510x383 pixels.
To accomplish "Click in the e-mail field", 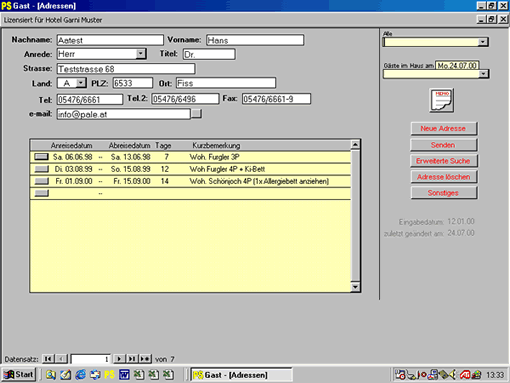I will pos(124,114).
